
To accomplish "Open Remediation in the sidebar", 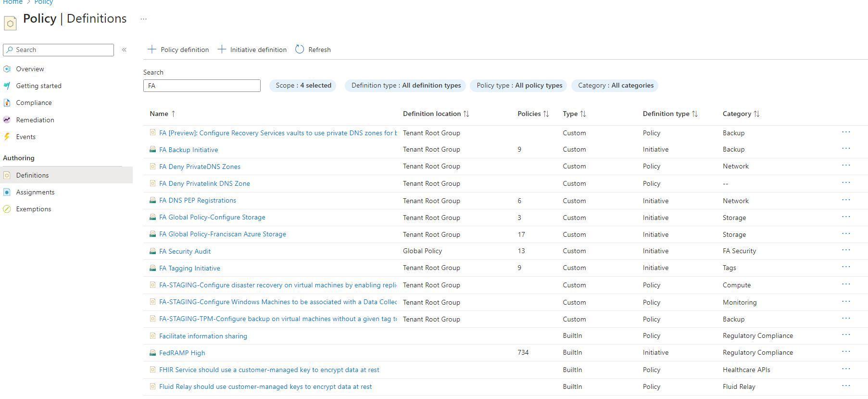I will (35, 120).
